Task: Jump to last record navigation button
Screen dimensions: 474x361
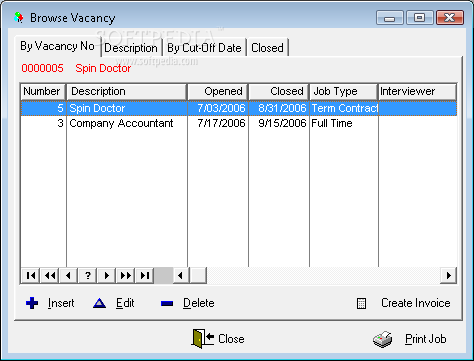Action: click(145, 276)
